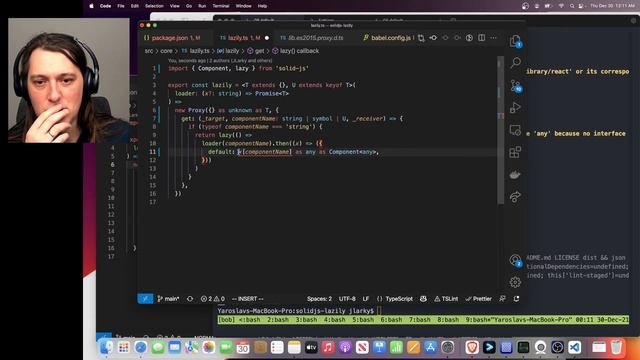Viewport: 640px width, 360px height.
Task: Open the File menu in the menu bar
Action: pos(121,6)
